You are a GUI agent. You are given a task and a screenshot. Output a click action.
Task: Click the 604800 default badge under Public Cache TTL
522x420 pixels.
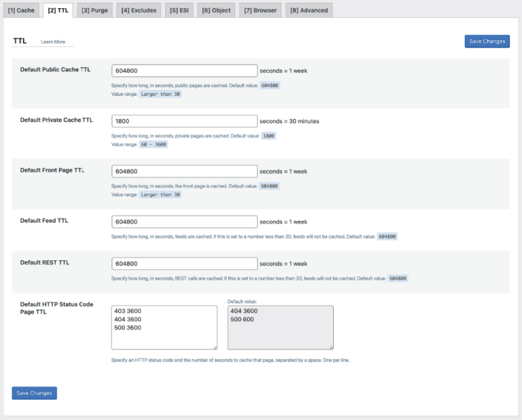pyautogui.click(x=270, y=86)
